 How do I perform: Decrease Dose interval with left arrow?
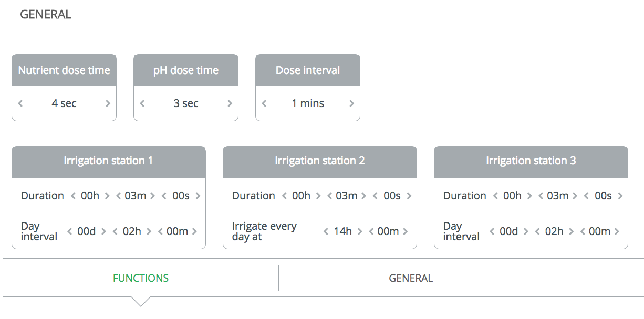(x=264, y=103)
